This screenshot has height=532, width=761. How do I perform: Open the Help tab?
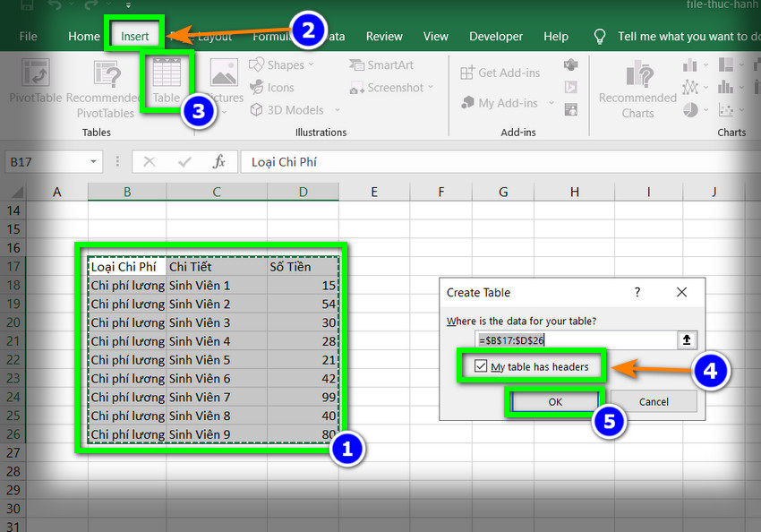[x=556, y=37]
